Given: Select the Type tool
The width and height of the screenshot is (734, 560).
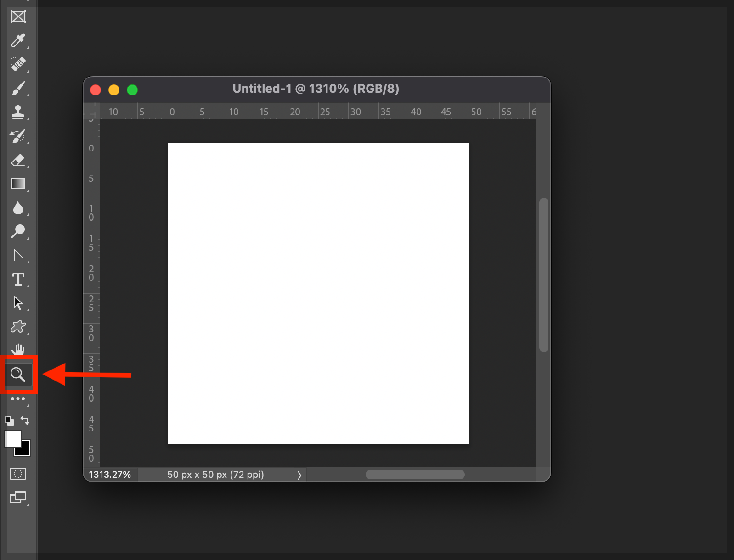Looking at the screenshot, I should pos(18,279).
